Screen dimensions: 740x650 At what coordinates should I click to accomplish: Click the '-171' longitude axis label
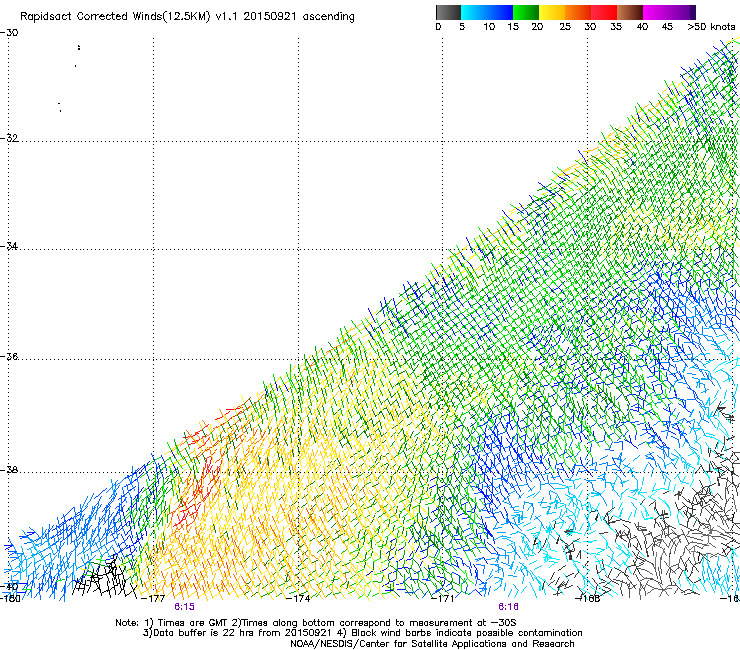pyautogui.click(x=443, y=599)
